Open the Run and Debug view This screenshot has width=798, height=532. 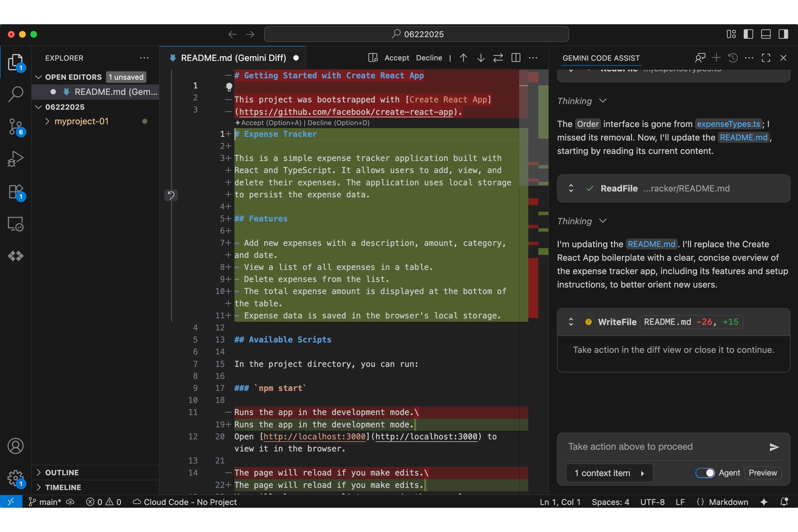[16, 159]
